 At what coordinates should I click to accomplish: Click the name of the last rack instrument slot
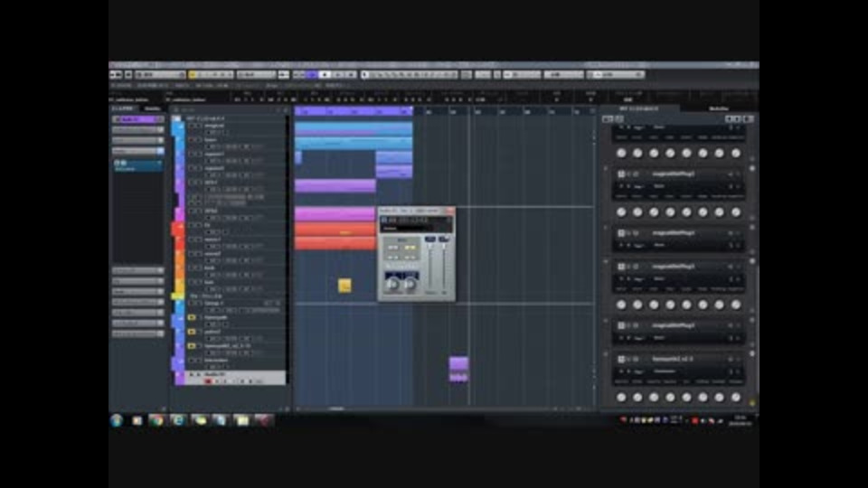point(672,359)
